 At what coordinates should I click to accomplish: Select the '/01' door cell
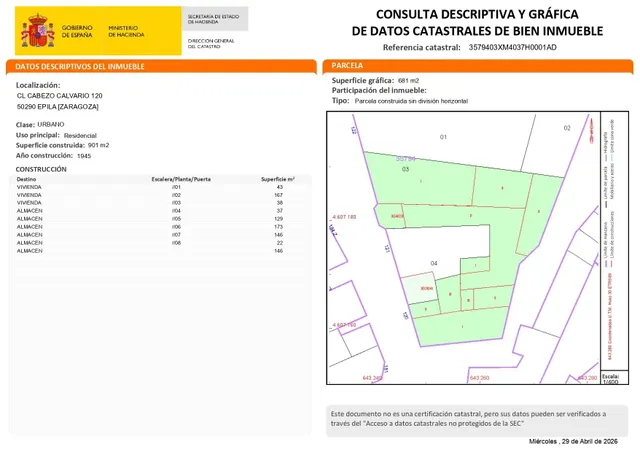click(x=176, y=187)
